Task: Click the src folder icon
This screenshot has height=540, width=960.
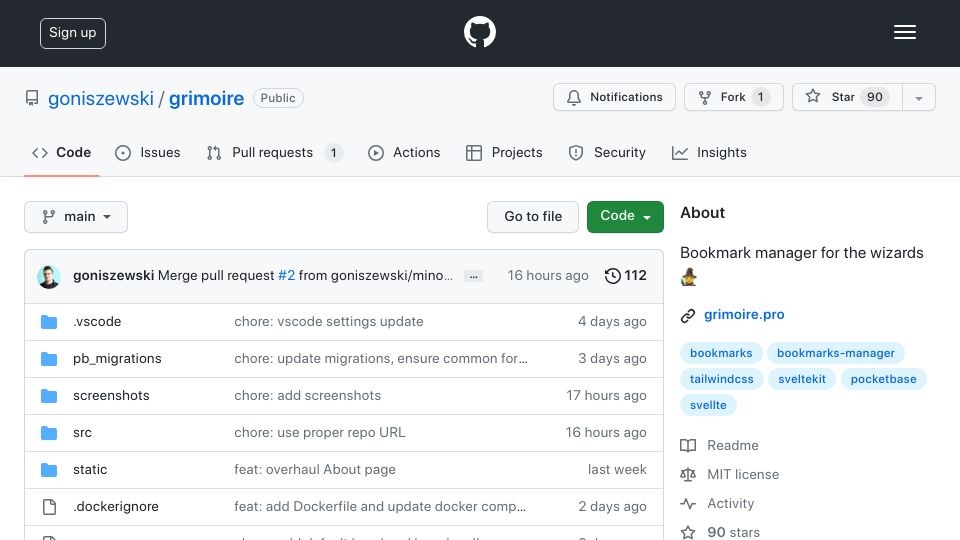Action: coord(49,433)
